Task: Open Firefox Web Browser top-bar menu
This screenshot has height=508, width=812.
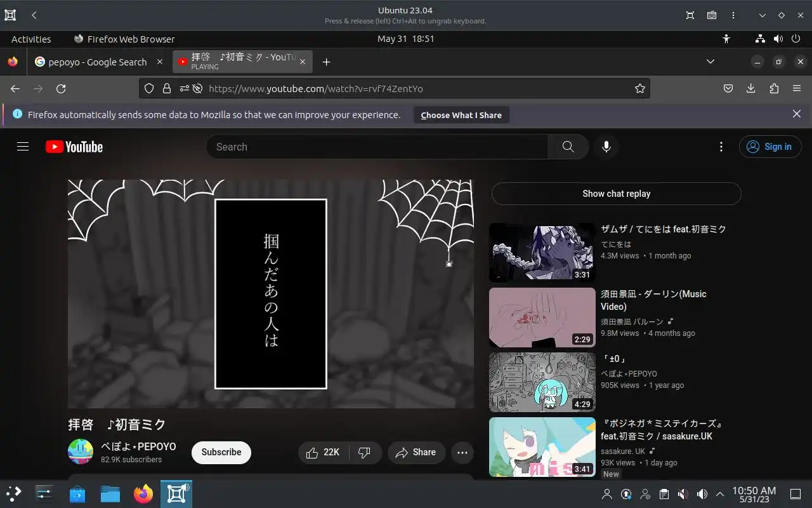Action: click(124, 39)
